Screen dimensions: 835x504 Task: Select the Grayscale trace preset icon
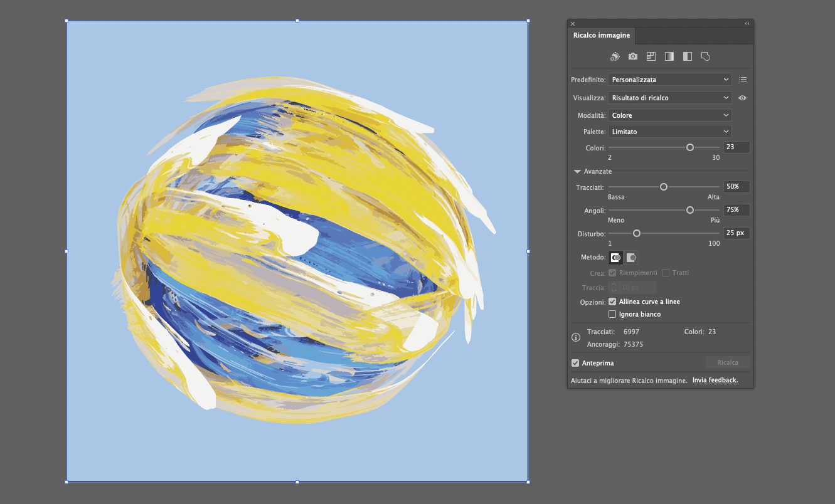[x=669, y=56]
